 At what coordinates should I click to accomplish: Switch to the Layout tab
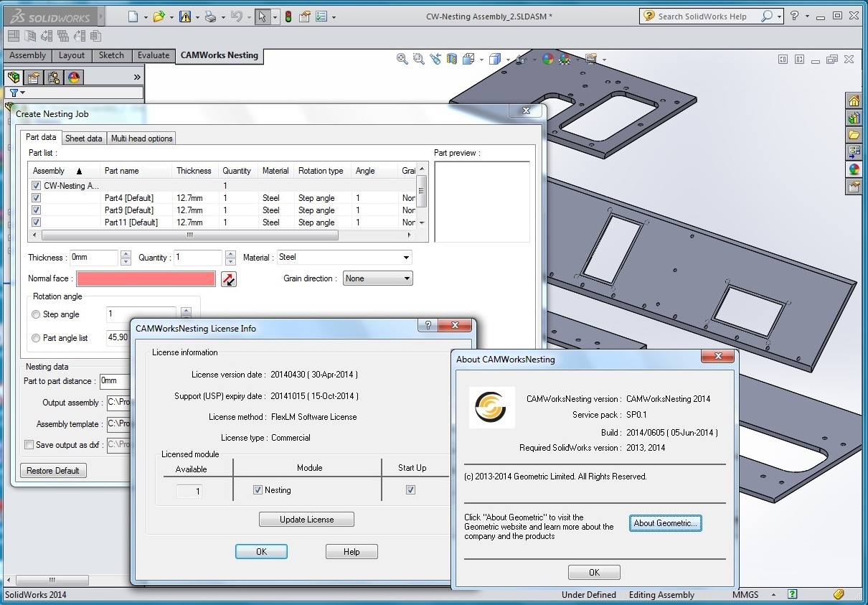(71, 55)
